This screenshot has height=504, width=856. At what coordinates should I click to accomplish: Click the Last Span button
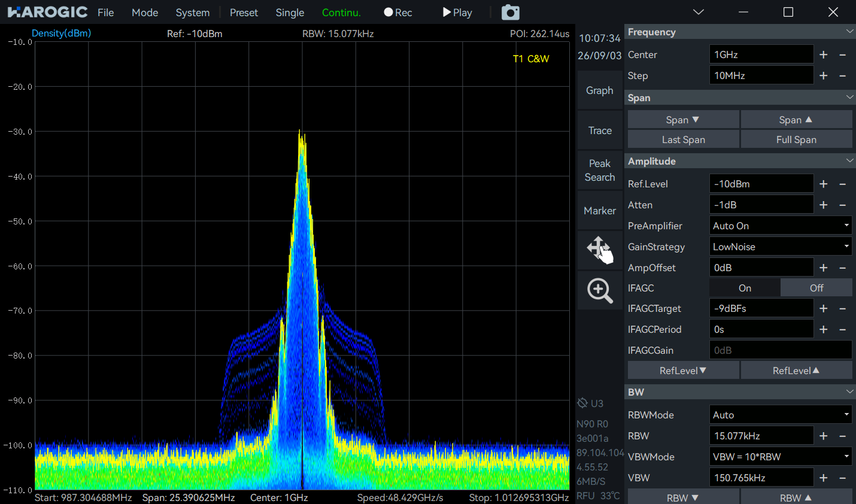click(683, 139)
